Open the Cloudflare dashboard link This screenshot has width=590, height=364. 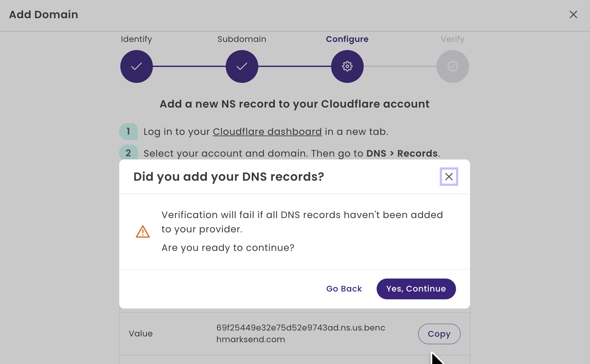pyautogui.click(x=267, y=132)
